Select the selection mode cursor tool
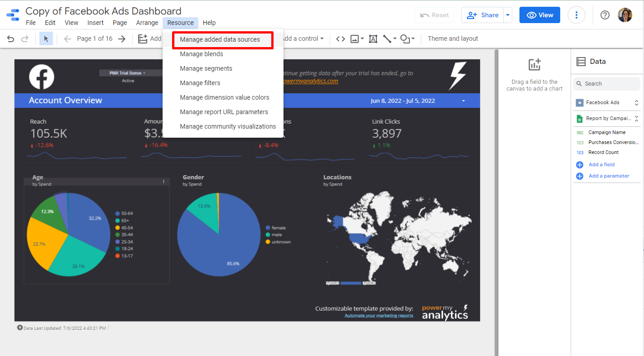This screenshot has width=644, height=356. pos(46,39)
